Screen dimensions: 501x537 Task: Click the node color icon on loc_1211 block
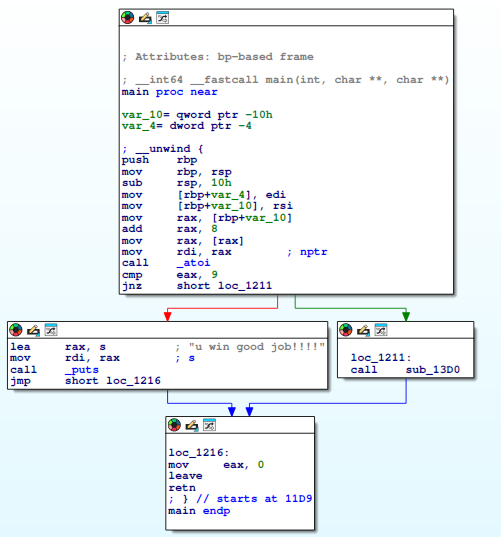[346, 330]
